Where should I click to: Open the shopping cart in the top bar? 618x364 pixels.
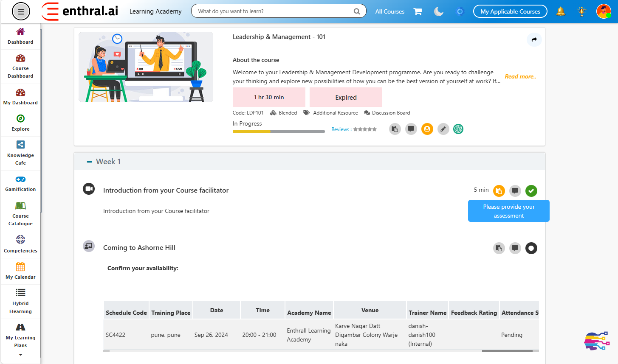click(418, 11)
